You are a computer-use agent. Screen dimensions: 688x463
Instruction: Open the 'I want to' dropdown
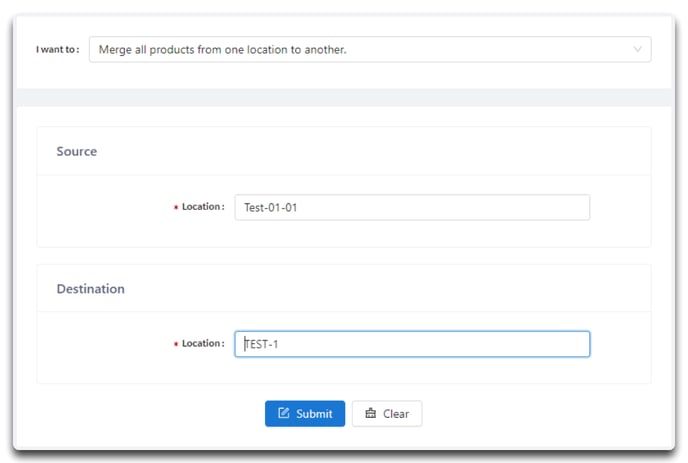coord(370,49)
